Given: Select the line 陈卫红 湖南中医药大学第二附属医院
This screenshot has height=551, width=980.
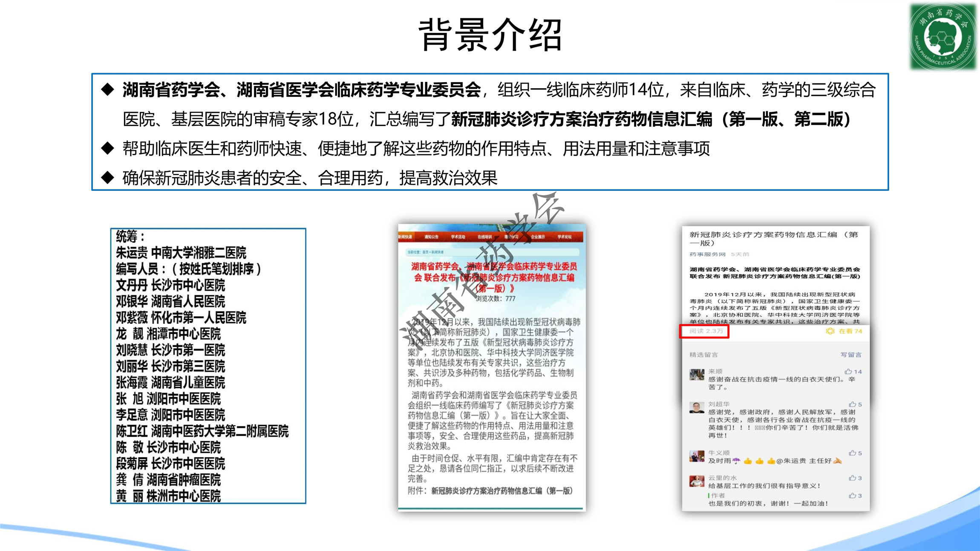Looking at the screenshot, I should (x=202, y=431).
